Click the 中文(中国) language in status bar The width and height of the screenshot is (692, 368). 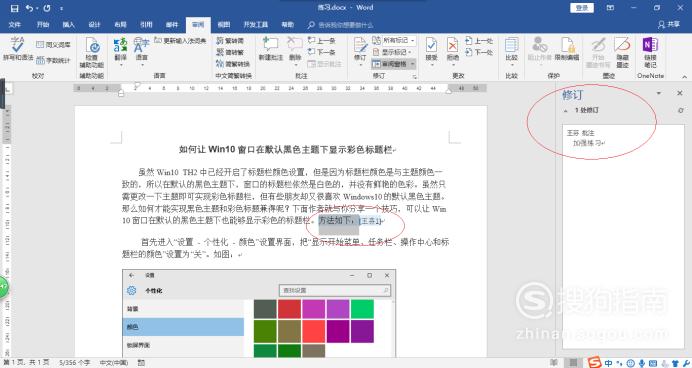[x=113, y=363]
